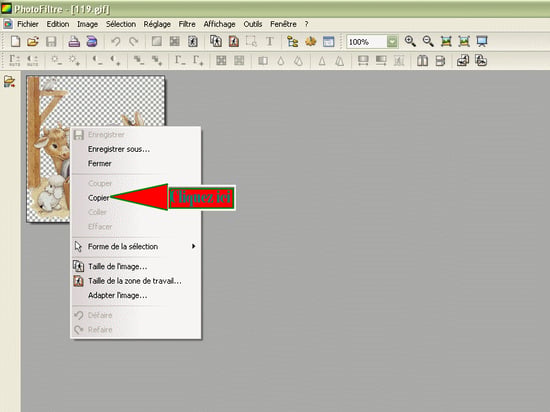Viewport: 550px width, 412px height.
Task: Click the Open file folder icon
Action: (x=33, y=41)
